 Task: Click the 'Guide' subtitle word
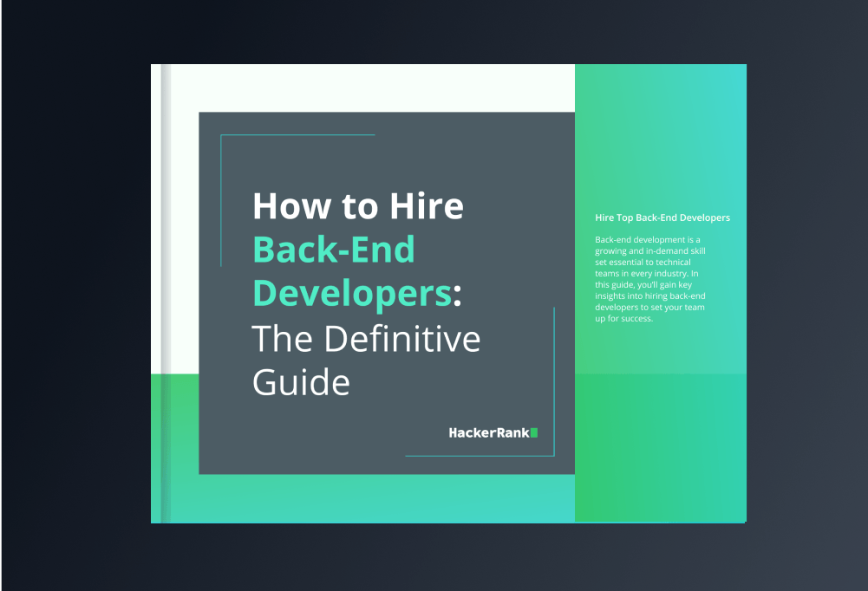301,382
